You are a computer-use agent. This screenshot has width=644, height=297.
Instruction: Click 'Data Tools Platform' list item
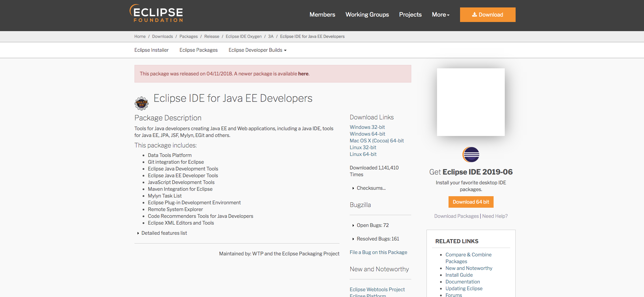pyautogui.click(x=170, y=155)
